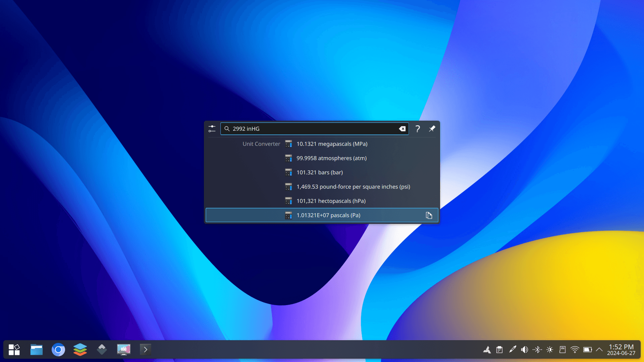Click the SD card tray icon
Image resolution: width=644 pixels, height=362 pixels.
tap(562, 350)
